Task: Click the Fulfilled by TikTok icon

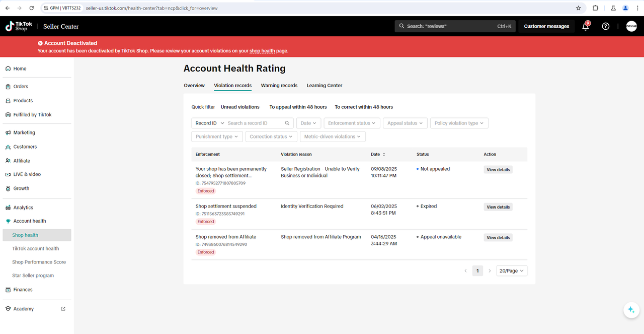Action: pos(8,115)
